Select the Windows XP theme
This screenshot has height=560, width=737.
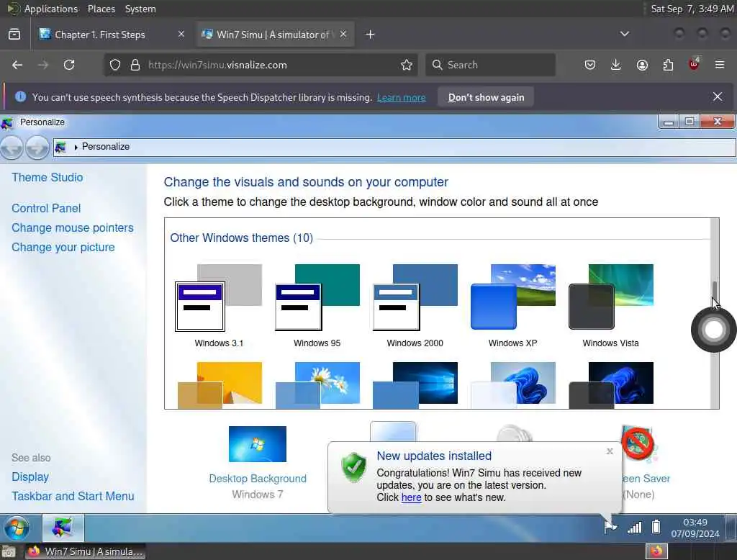point(512,306)
